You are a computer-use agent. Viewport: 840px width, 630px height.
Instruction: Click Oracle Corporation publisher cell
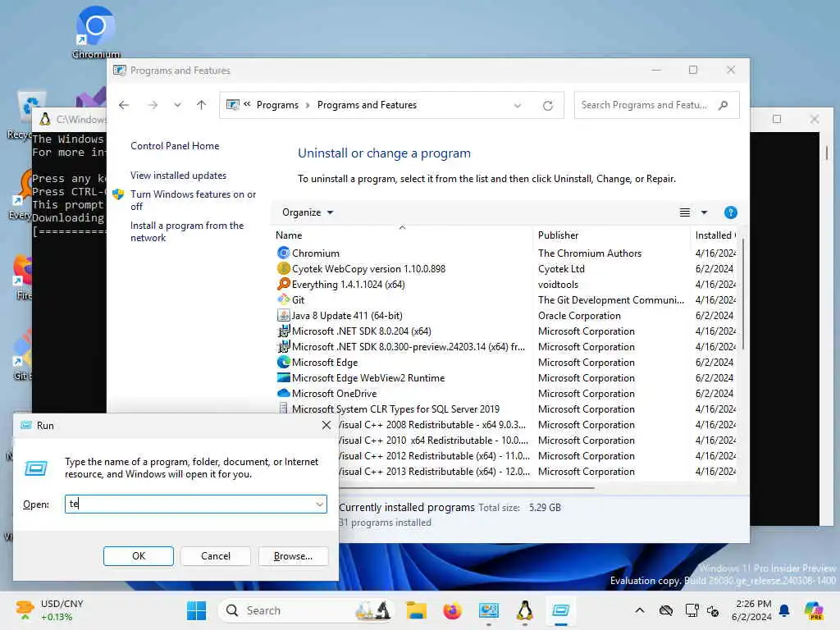pyautogui.click(x=579, y=316)
